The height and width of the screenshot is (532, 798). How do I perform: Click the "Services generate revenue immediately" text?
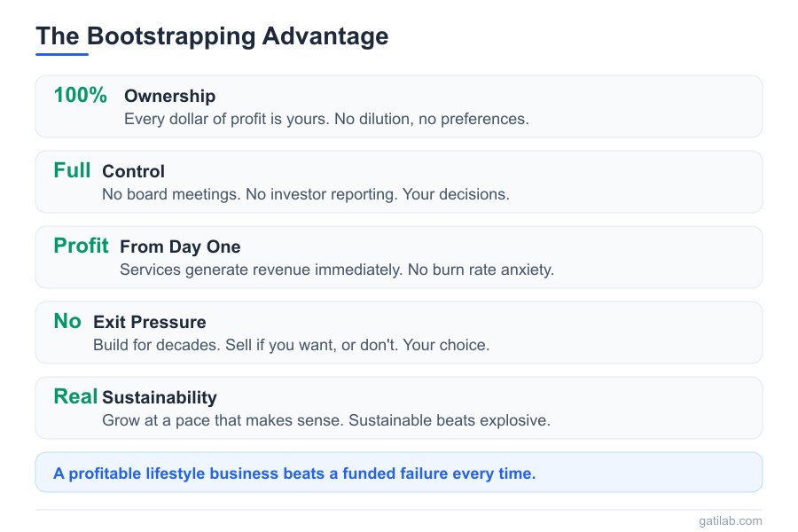(x=337, y=269)
